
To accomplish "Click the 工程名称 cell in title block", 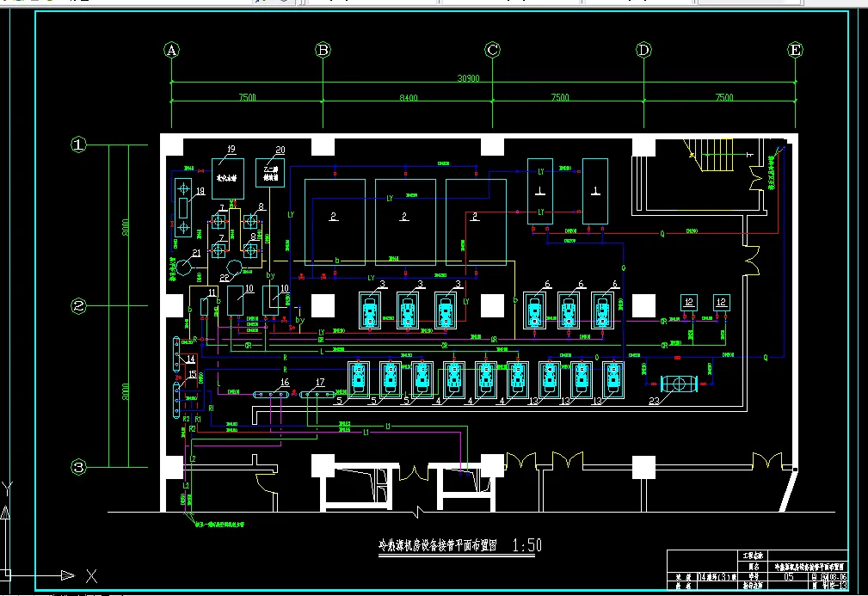I will (754, 556).
